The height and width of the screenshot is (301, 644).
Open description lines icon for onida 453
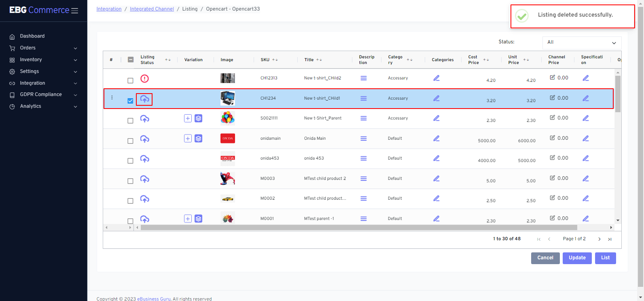(363, 158)
